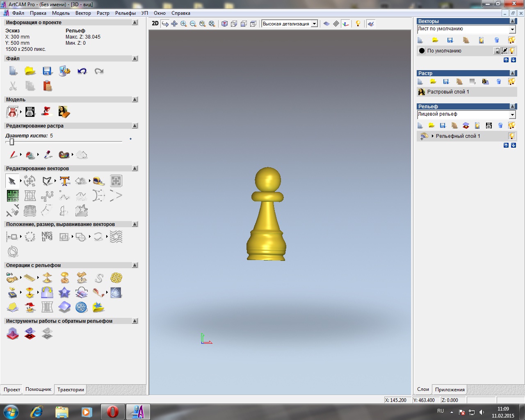The height and width of the screenshot is (420, 525).
Task: Save the model with the Файл section diskette
Action: click(x=47, y=71)
